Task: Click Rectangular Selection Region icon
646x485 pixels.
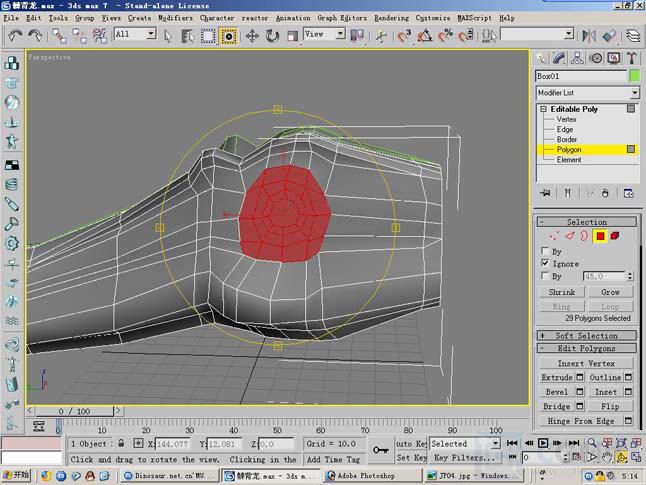Action: click(208, 36)
